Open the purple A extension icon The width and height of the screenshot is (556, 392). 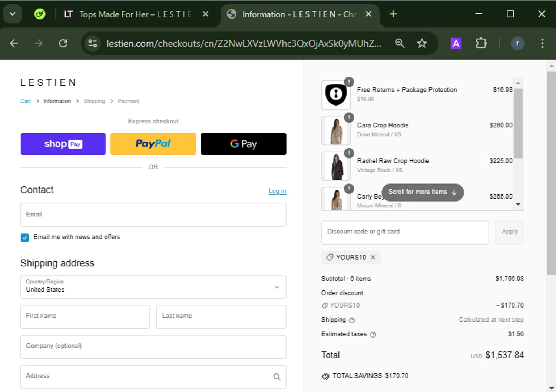pyautogui.click(x=456, y=43)
